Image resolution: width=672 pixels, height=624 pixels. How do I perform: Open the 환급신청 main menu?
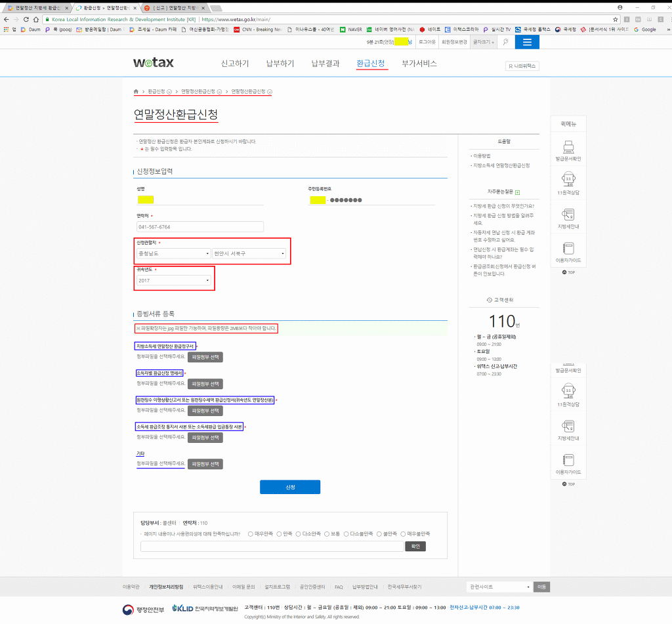[x=371, y=64]
